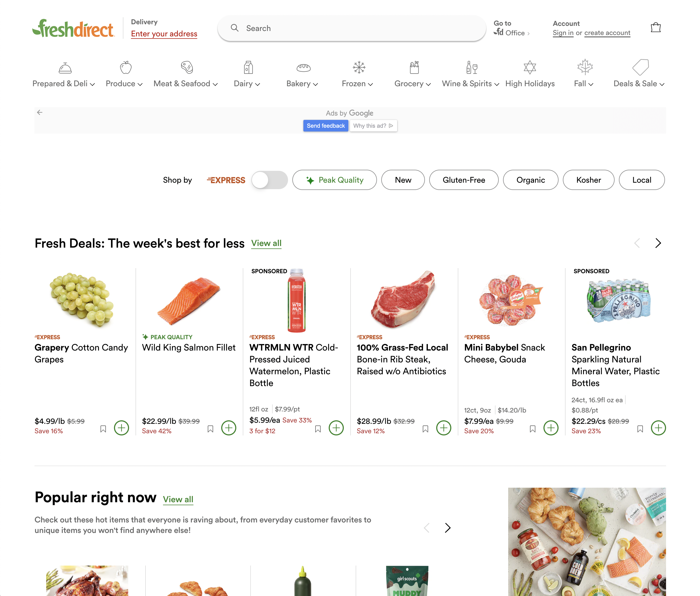Open the shopping cart

pos(656,28)
